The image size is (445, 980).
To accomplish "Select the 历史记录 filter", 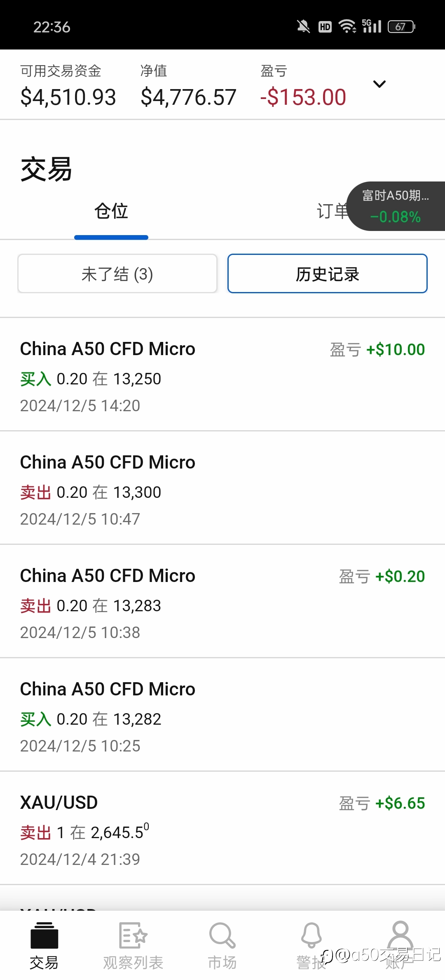I will coord(328,273).
